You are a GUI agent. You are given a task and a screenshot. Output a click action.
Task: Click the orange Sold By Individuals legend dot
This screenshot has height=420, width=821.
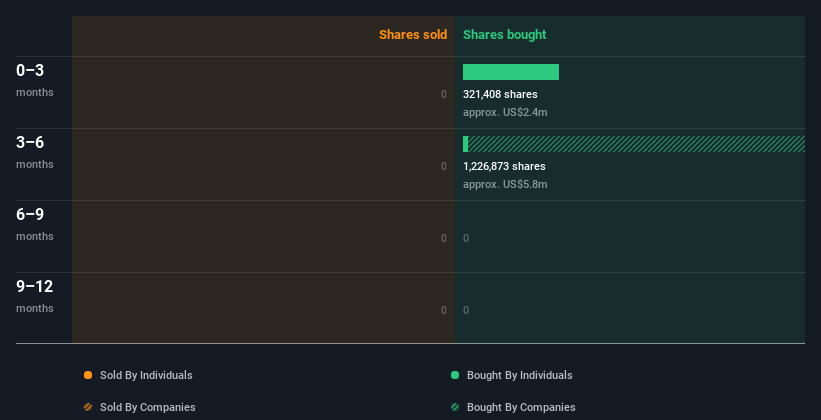(x=88, y=375)
